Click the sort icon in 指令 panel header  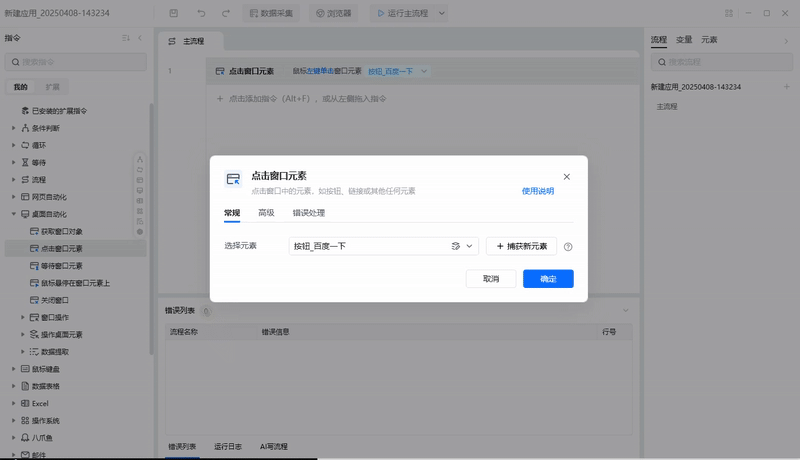(x=126, y=38)
